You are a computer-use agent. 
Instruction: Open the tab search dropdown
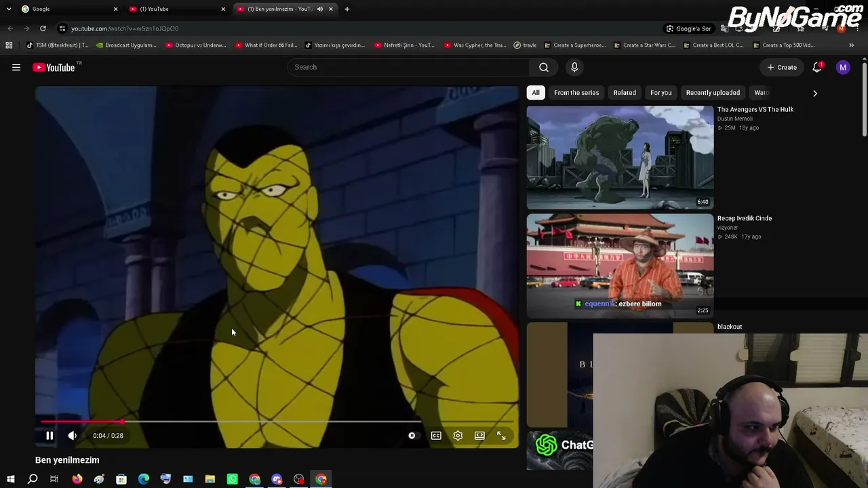click(x=9, y=9)
